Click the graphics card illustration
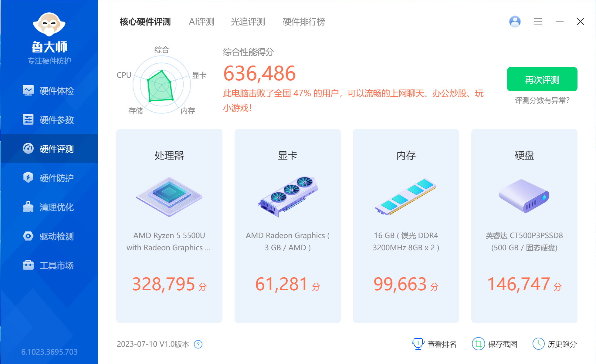 tap(288, 197)
